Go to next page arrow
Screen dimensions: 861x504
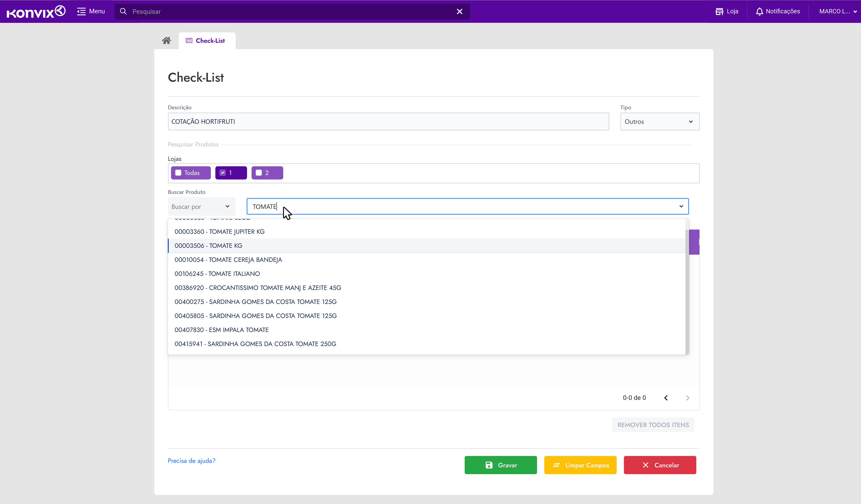pos(687,398)
